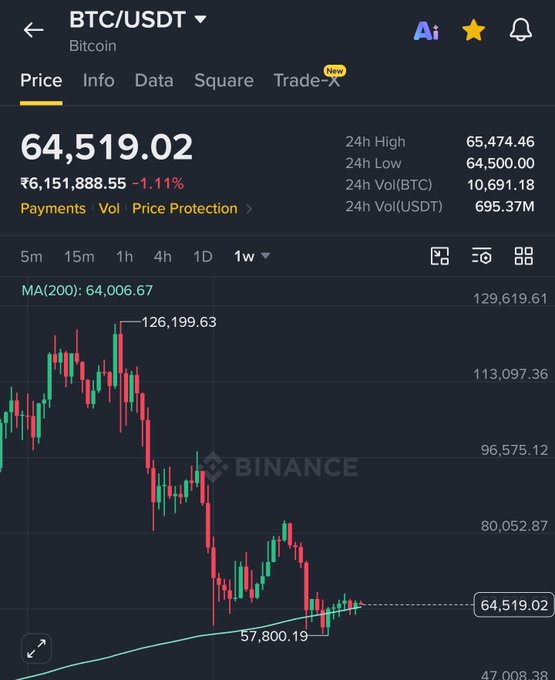Open price alert bell icon
Viewport: 555px width, 680px height.
point(520,30)
